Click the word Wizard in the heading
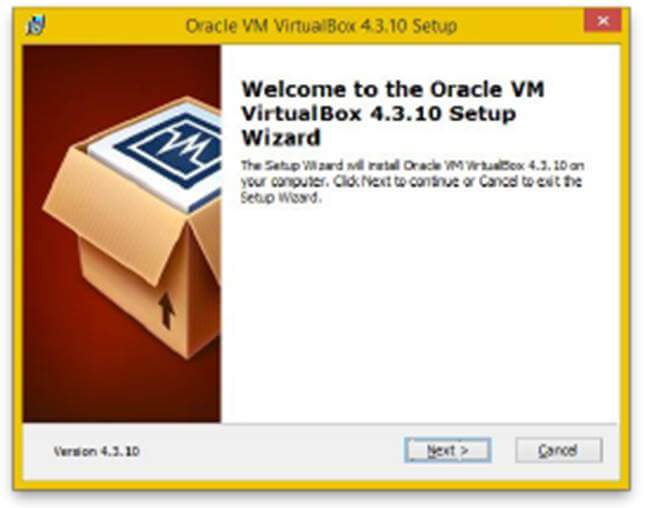This screenshot has height=508, width=650. click(281, 138)
